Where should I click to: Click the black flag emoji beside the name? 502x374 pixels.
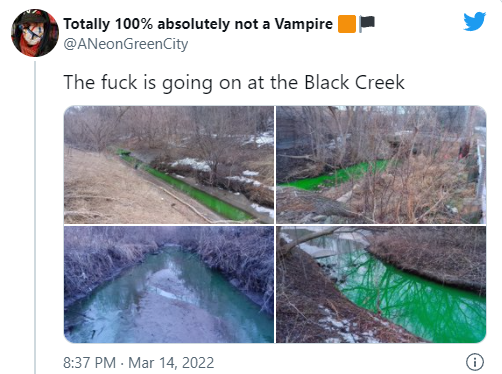pos(367,24)
